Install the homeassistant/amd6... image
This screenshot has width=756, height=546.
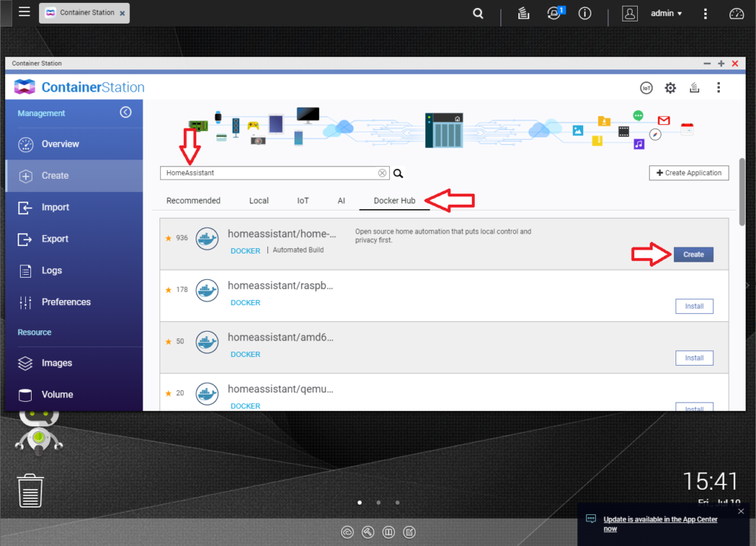(694, 358)
